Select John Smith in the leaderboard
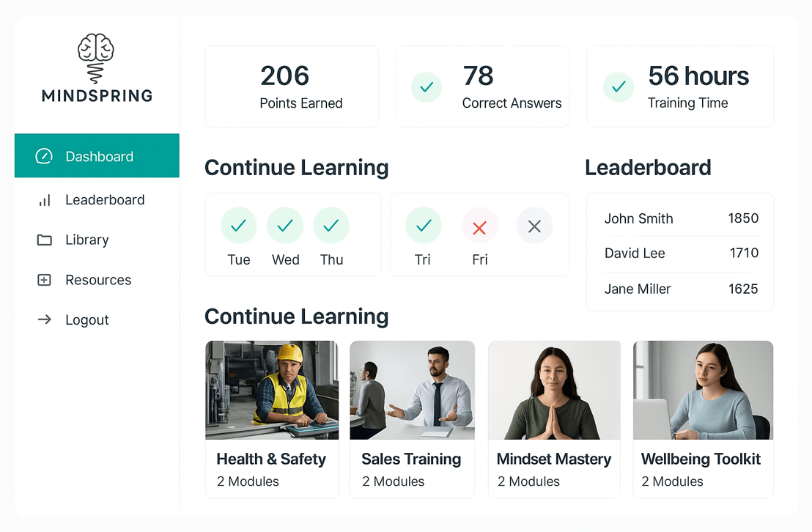The image size is (812, 532). (x=638, y=218)
